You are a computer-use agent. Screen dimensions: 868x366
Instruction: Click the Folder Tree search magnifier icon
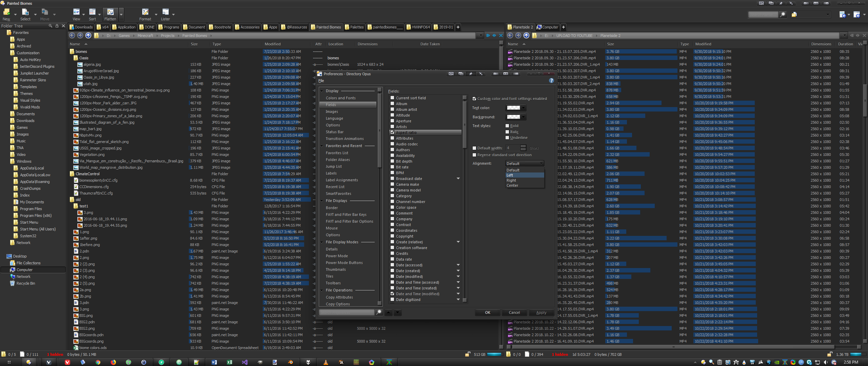50,25
